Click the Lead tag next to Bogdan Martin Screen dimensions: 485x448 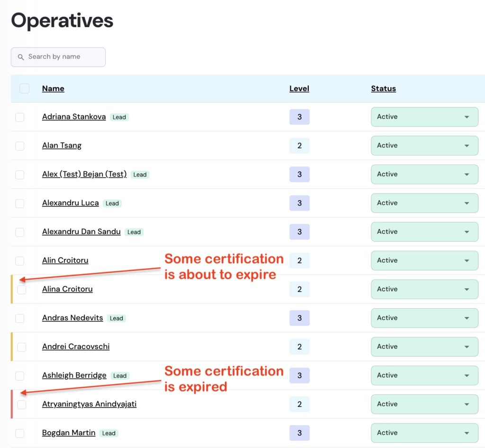[109, 433]
